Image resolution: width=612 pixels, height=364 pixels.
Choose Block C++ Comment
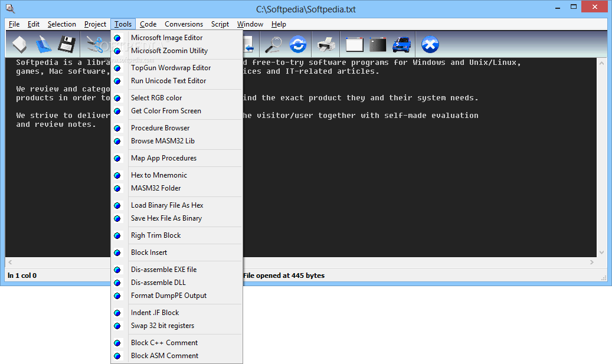point(176,343)
